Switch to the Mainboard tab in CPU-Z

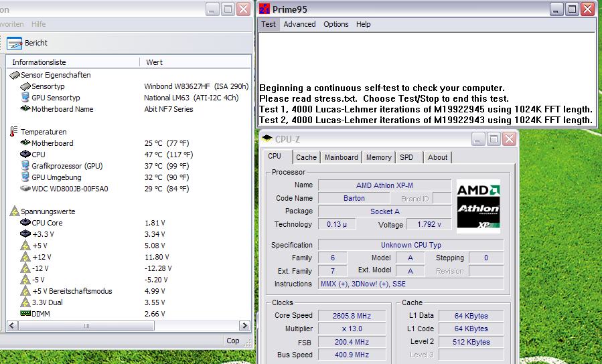click(341, 157)
